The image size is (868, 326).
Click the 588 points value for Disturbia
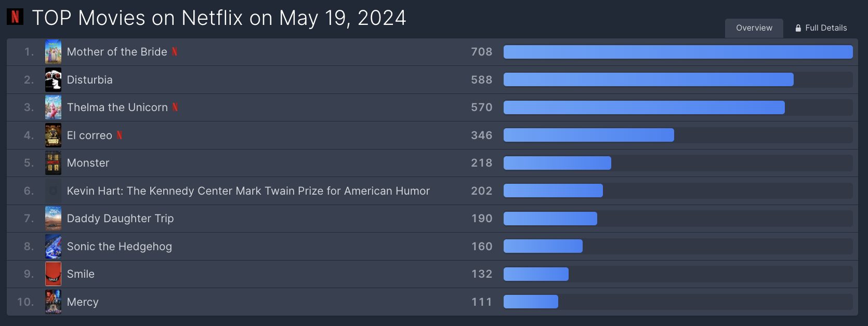click(482, 80)
